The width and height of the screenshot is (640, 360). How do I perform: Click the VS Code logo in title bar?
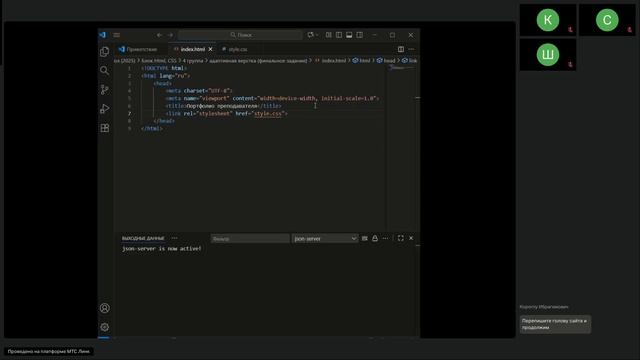[x=102, y=35]
